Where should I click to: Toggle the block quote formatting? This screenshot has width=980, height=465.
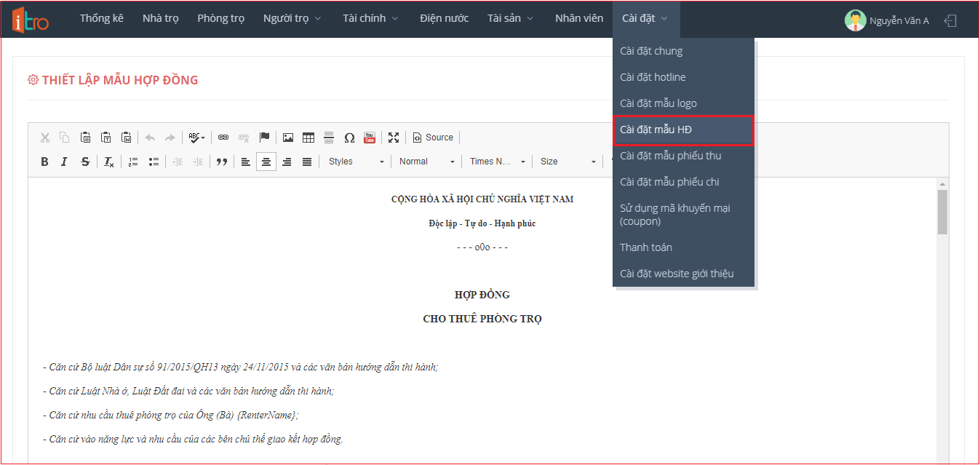(x=222, y=162)
